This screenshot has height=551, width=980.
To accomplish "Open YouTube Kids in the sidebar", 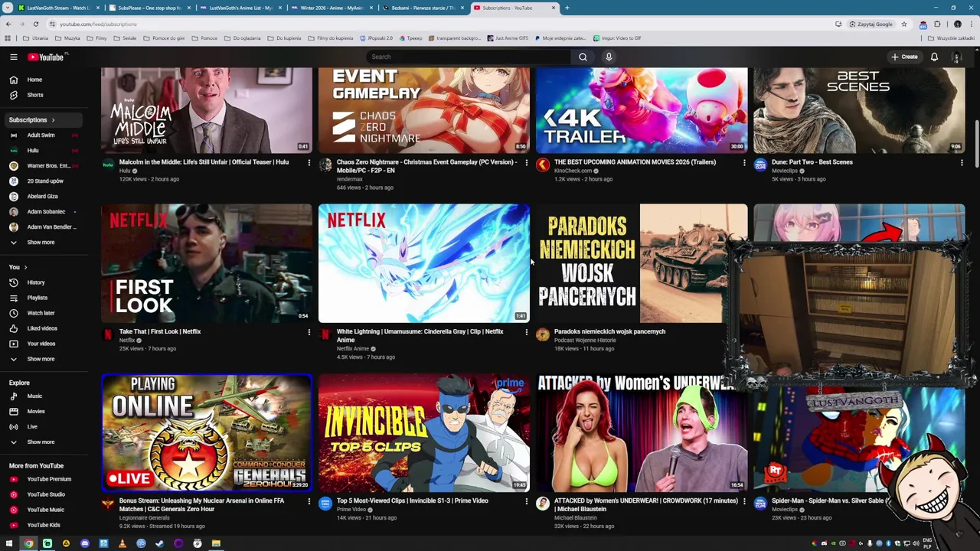I will (44, 525).
